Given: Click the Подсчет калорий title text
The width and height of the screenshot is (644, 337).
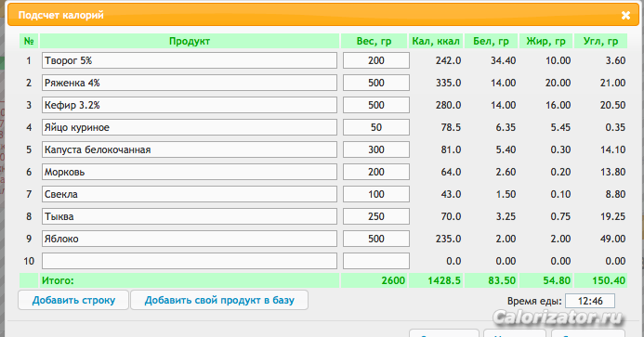Looking at the screenshot, I should tap(60, 15).
